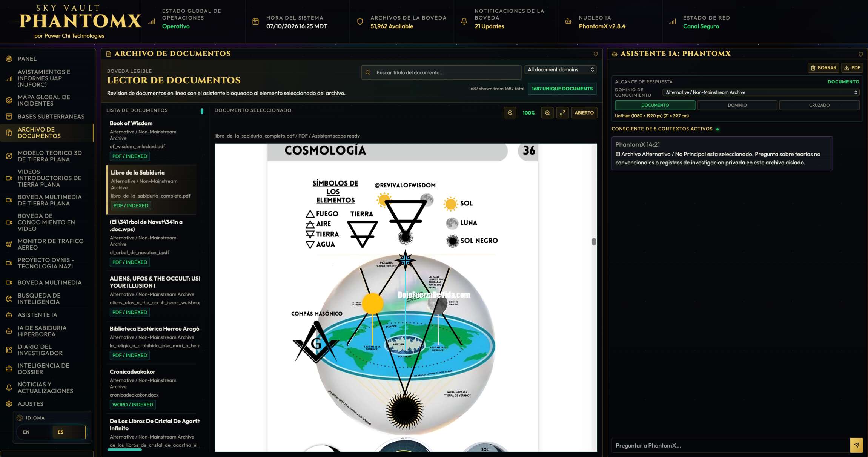Image resolution: width=868 pixels, height=457 pixels.
Task: Send message to PhantomX
Action: (856, 445)
